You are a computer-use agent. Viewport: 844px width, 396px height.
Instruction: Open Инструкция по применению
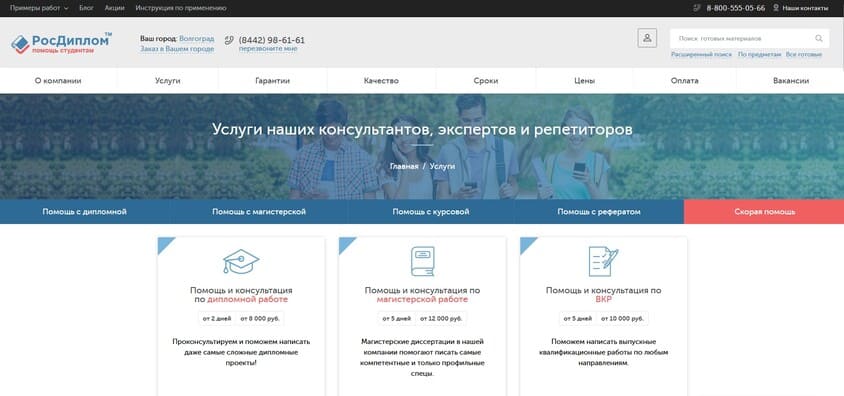coord(181,8)
